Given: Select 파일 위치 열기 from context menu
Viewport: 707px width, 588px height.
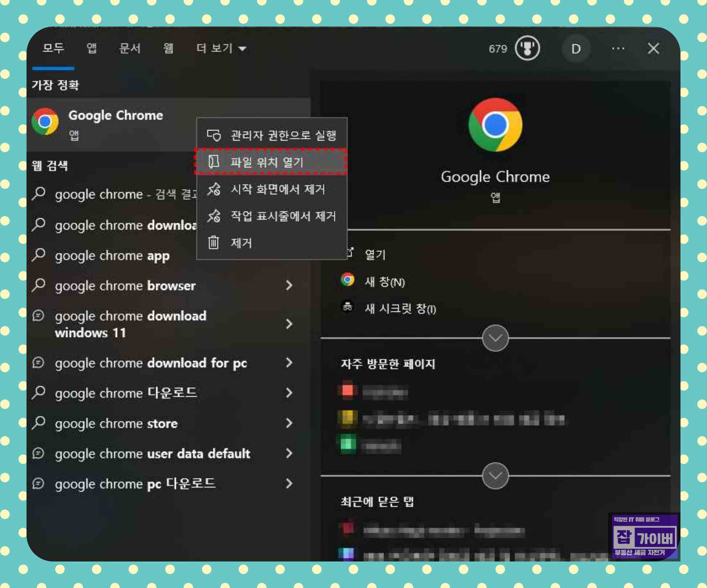Looking at the screenshot, I should tap(267, 162).
